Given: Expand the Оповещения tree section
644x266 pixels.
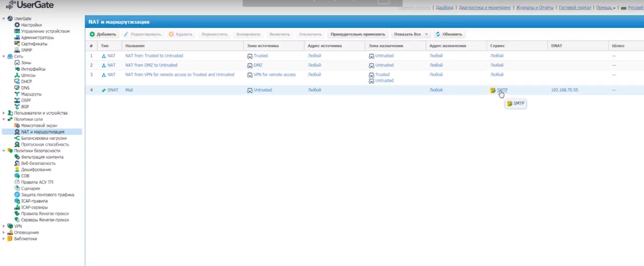Looking at the screenshot, I should point(4,232).
